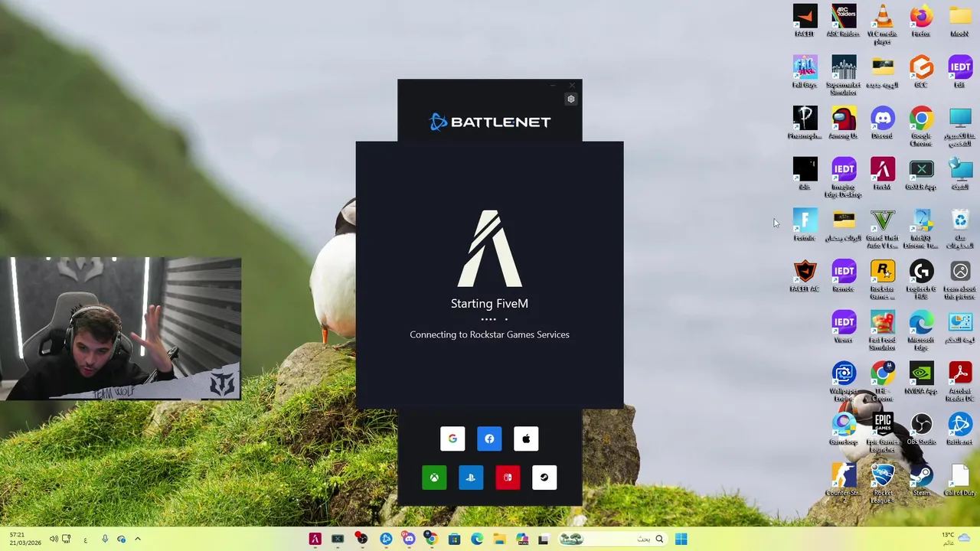Select Imaging Edge Desktop shortcut
The height and width of the screenshot is (551, 980).
click(844, 178)
